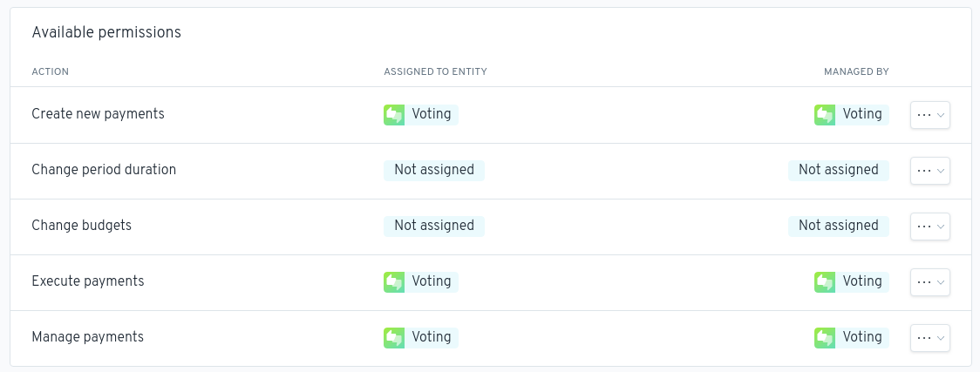980x372 pixels.
Task: Click Voting icon managing Execute payments
Action: point(825,282)
